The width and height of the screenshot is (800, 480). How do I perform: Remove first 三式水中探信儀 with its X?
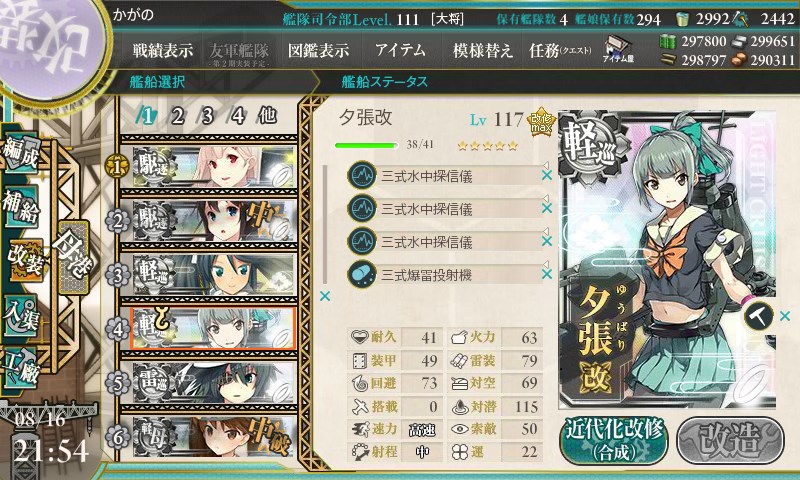point(546,175)
